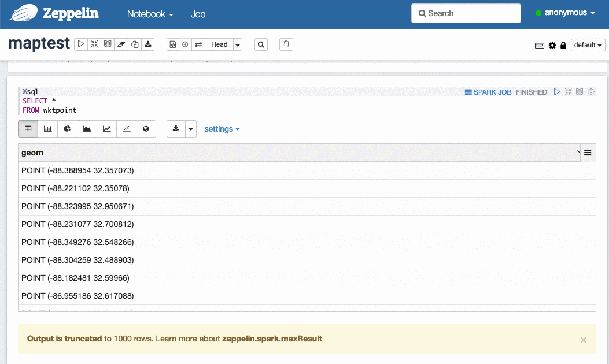Clear all output with the eraser icon

[x=121, y=44]
